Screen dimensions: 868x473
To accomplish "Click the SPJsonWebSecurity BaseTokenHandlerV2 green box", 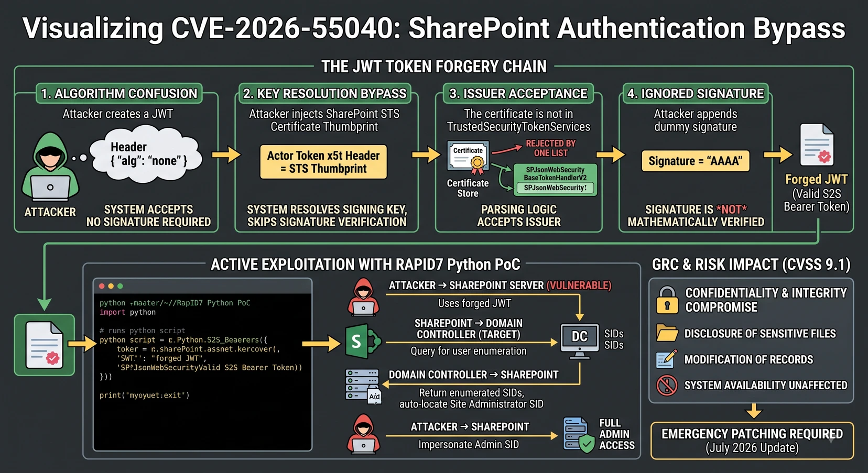I will [x=555, y=180].
